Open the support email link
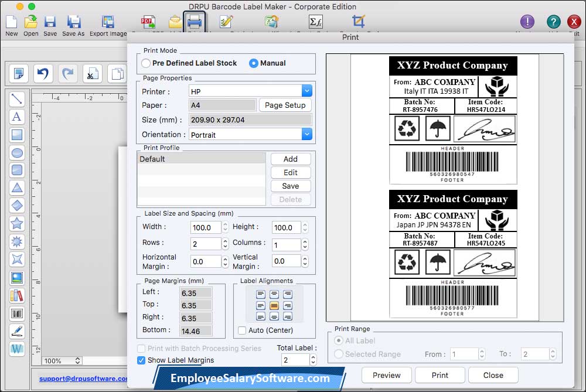This screenshot has width=586, height=392. (x=83, y=379)
